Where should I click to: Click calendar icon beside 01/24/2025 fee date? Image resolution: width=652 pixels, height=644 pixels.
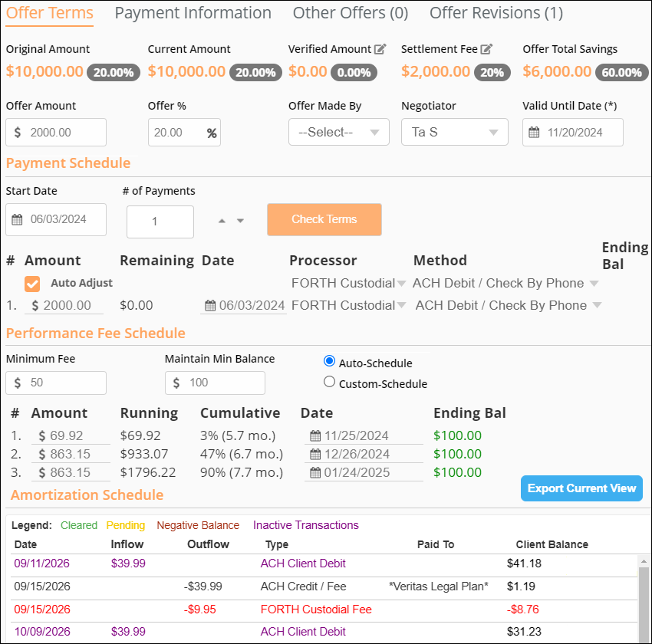(315, 472)
